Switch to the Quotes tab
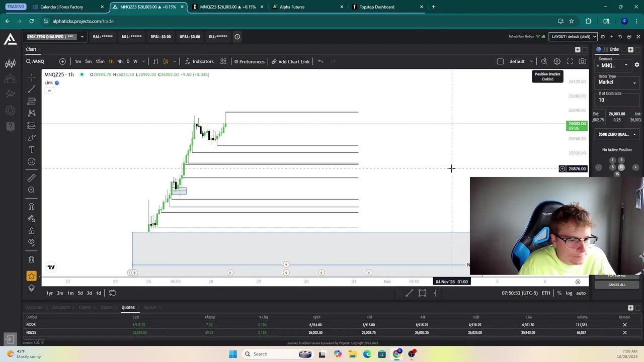The image size is (644, 362). (128, 307)
